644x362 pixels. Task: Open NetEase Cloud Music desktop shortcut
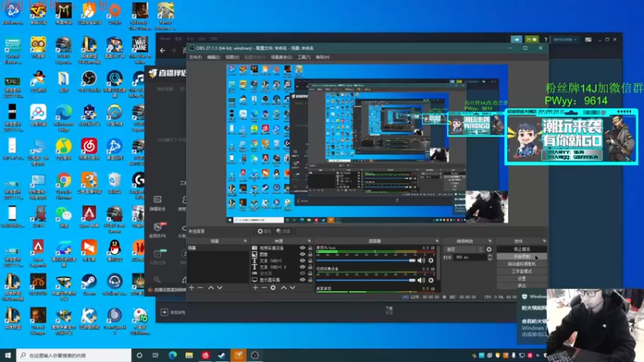pyautogui.click(x=89, y=149)
